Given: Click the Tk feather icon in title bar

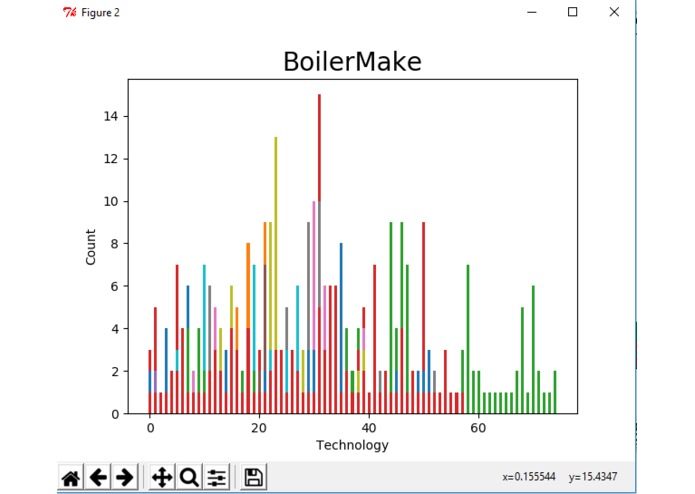Looking at the screenshot, I should pos(70,12).
